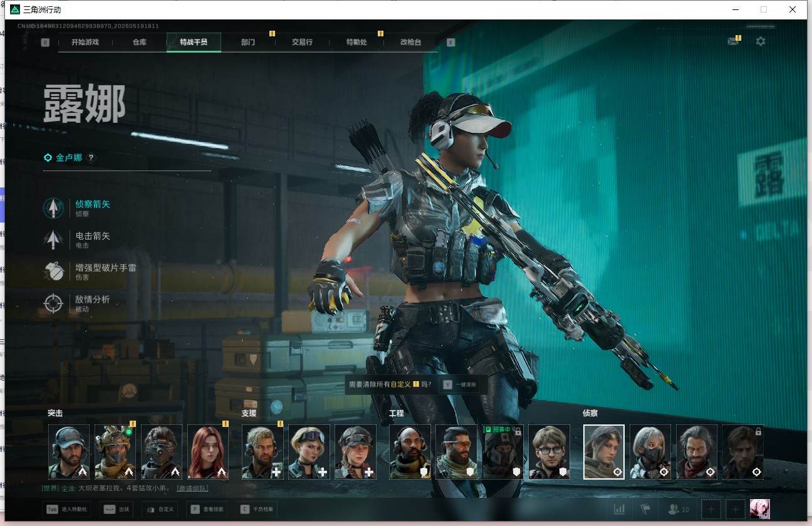Open the statistics bar chart icon
The width and height of the screenshot is (812, 526).
click(619, 509)
